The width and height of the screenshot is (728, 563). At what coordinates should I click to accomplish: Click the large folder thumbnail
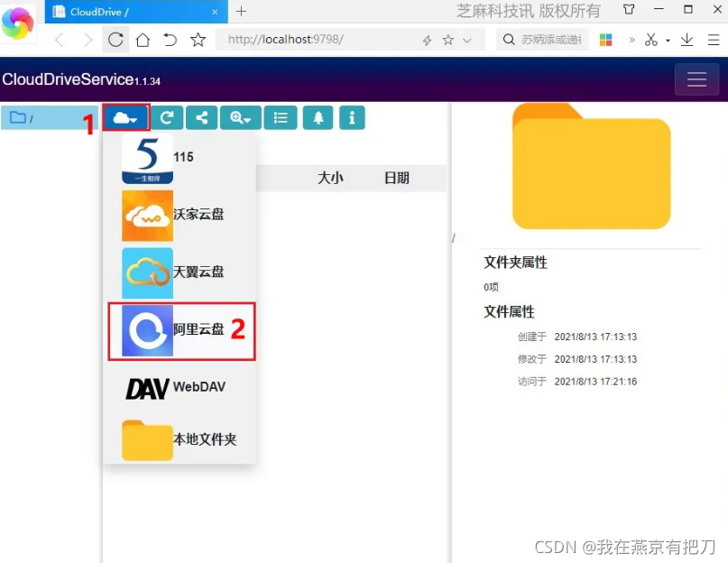591,166
